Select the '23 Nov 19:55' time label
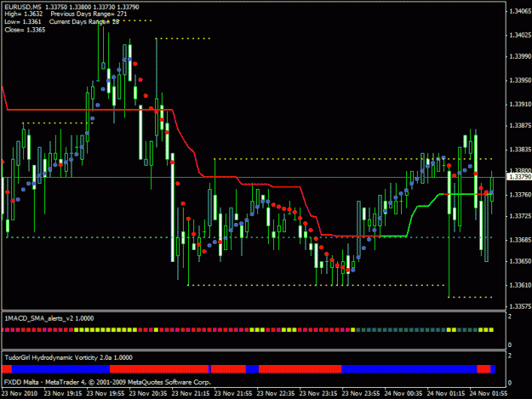Image resolution: width=532 pixels, height=399 pixels. click(106, 394)
